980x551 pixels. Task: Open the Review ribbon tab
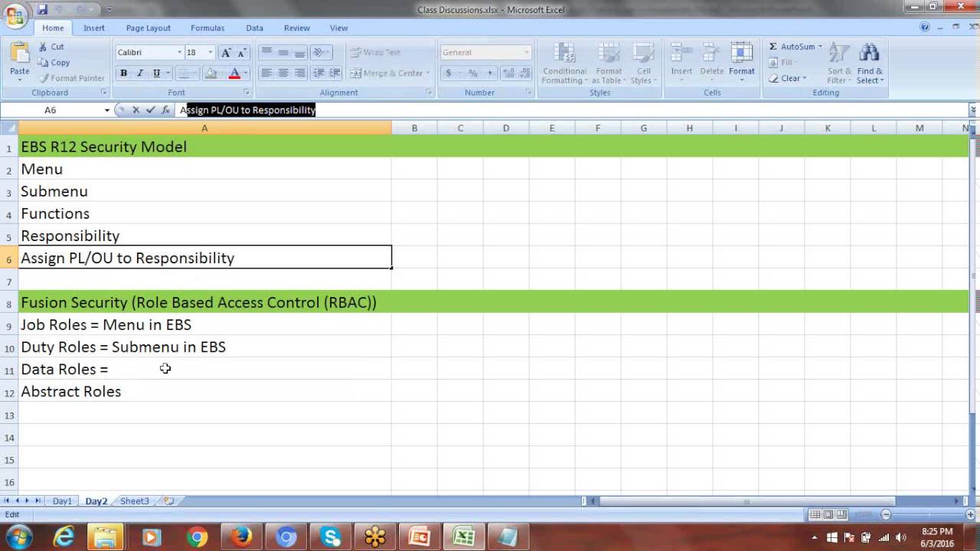pyautogui.click(x=297, y=28)
